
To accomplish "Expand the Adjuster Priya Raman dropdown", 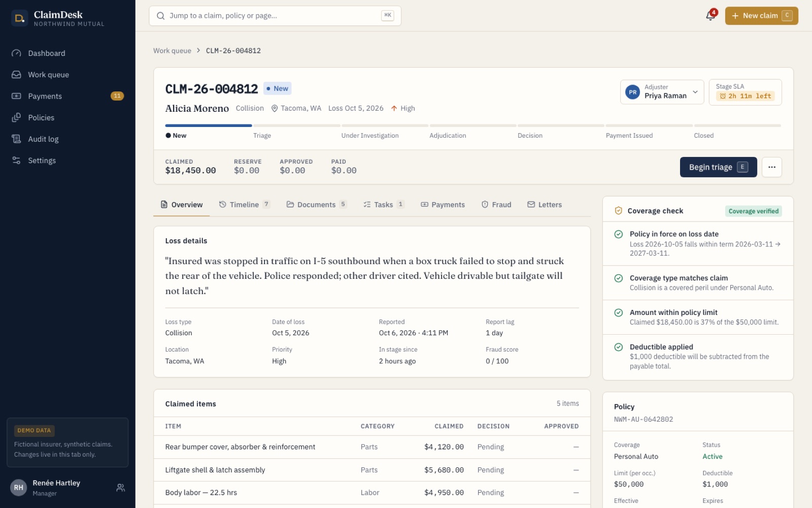I will (662, 92).
